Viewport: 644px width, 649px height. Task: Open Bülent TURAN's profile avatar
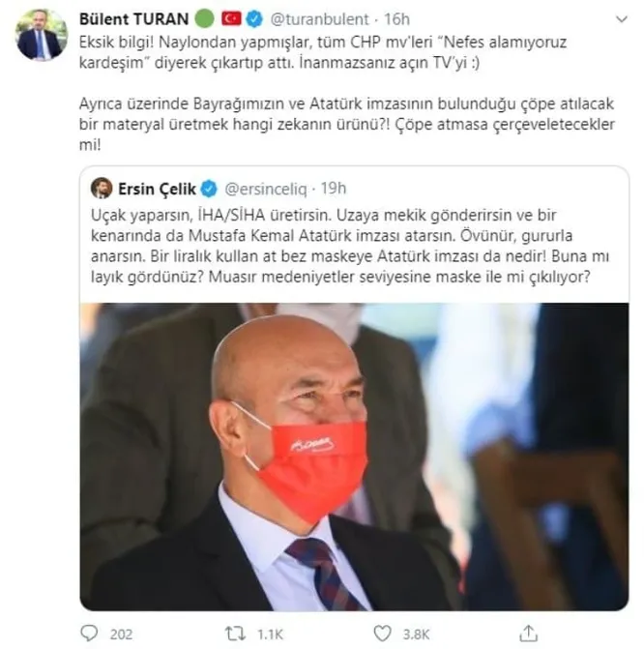click(x=41, y=35)
